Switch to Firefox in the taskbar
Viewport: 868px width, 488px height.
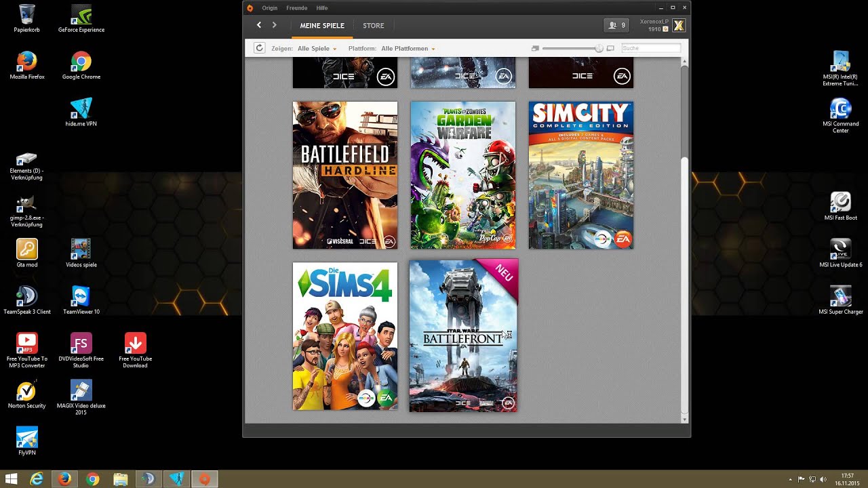pos(64,479)
